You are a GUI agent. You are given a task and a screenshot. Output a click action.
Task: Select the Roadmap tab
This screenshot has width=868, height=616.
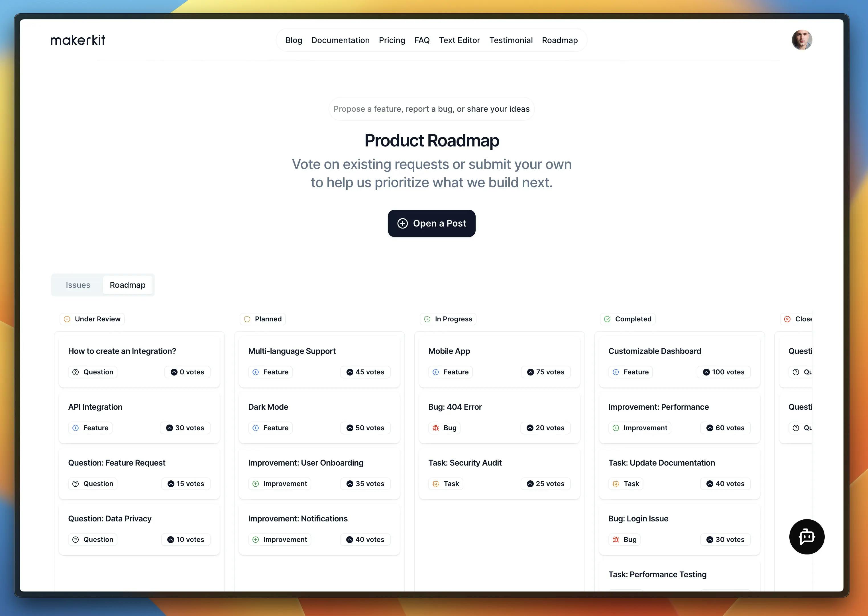(x=127, y=285)
